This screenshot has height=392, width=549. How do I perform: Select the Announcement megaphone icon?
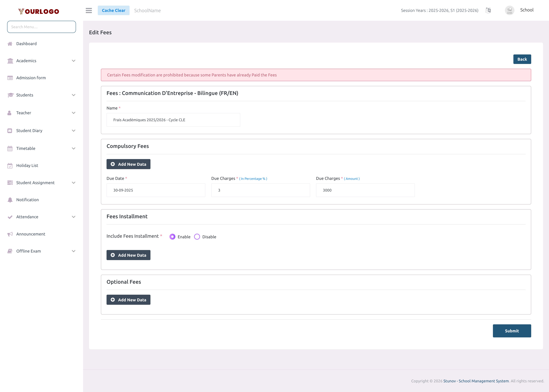[10, 234]
